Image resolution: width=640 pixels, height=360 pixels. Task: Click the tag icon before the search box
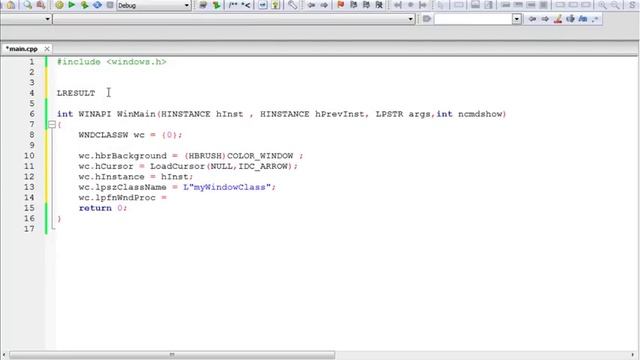coord(427,19)
